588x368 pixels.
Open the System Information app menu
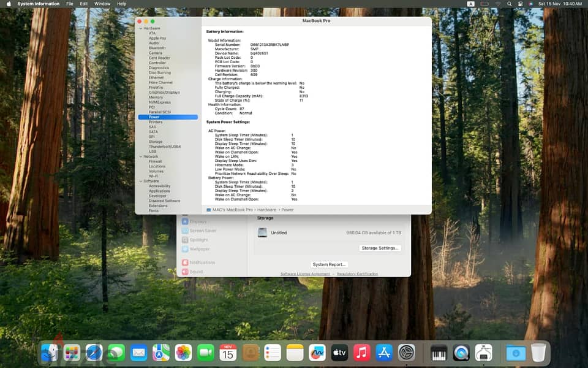click(38, 4)
